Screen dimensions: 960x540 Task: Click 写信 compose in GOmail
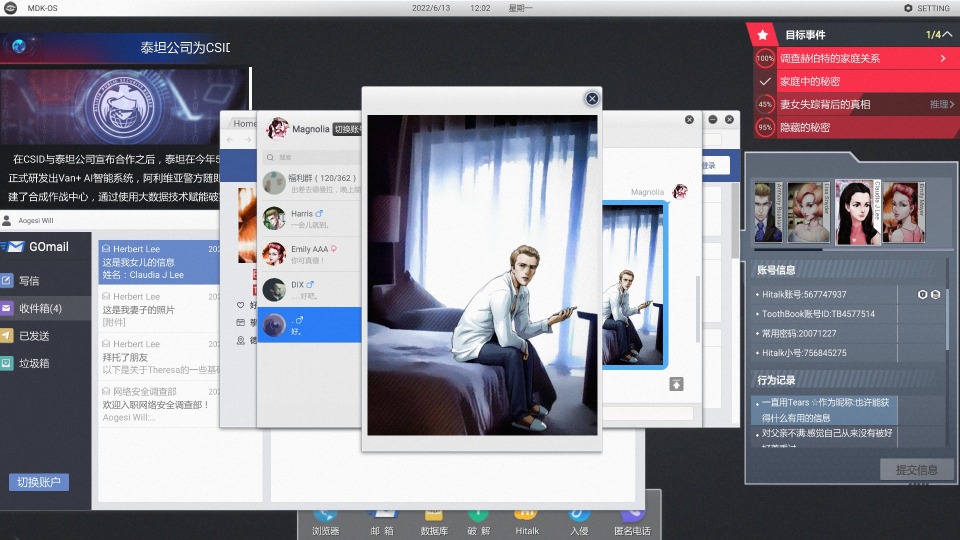click(x=45, y=281)
